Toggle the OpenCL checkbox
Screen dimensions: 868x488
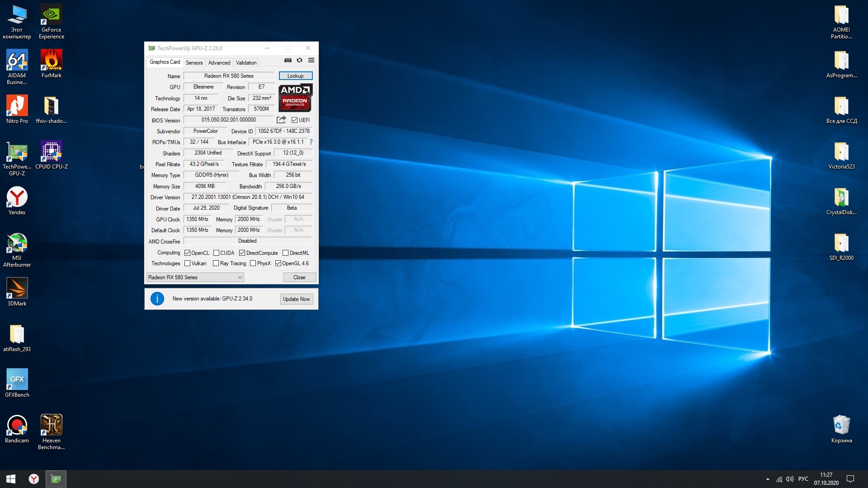(187, 253)
